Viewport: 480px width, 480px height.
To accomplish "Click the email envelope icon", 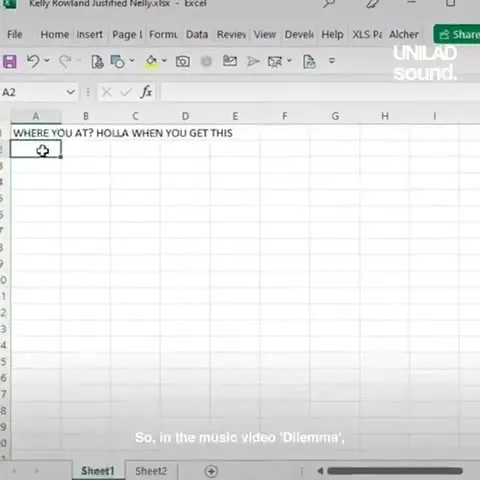I will pos(275,62).
